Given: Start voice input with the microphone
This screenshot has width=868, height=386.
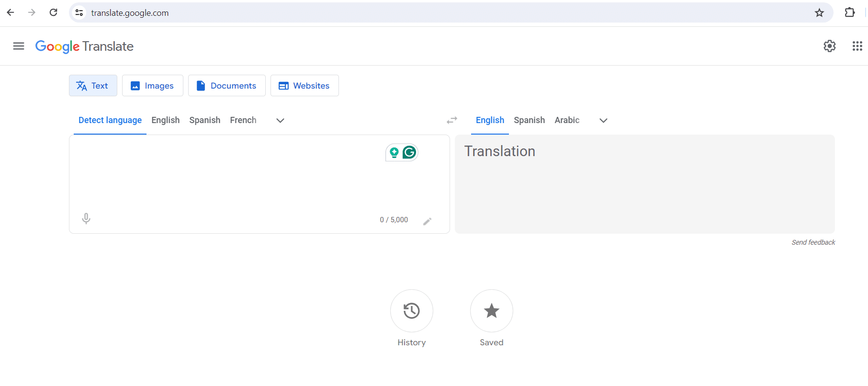Looking at the screenshot, I should coord(86,219).
